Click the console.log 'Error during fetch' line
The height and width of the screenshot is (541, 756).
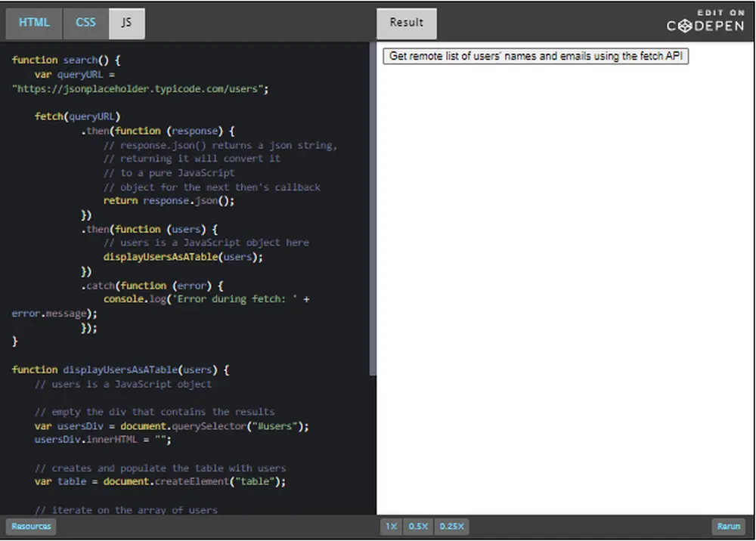point(206,298)
